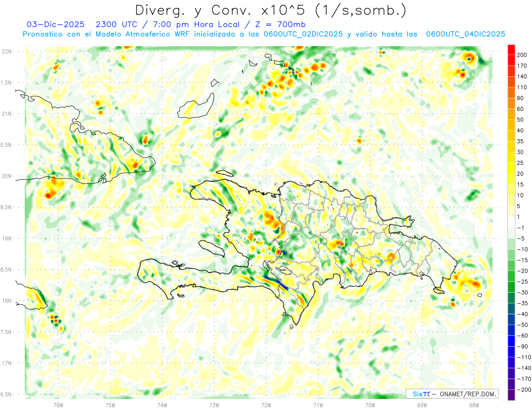The image size is (532, 411).
Task: Click the red swatch above 200 on colorbar
Action: (x=511, y=50)
